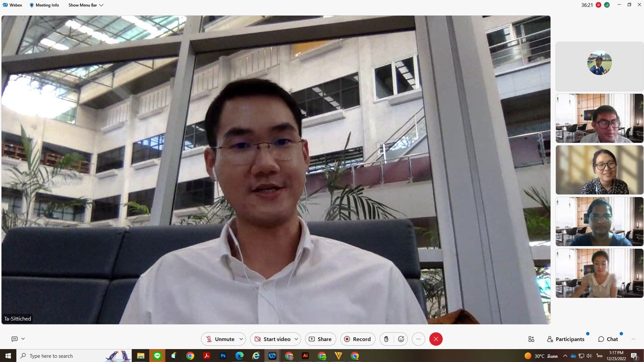644x362 pixels.
Task: Unmute the microphone
Action: [x=219, y=339]
